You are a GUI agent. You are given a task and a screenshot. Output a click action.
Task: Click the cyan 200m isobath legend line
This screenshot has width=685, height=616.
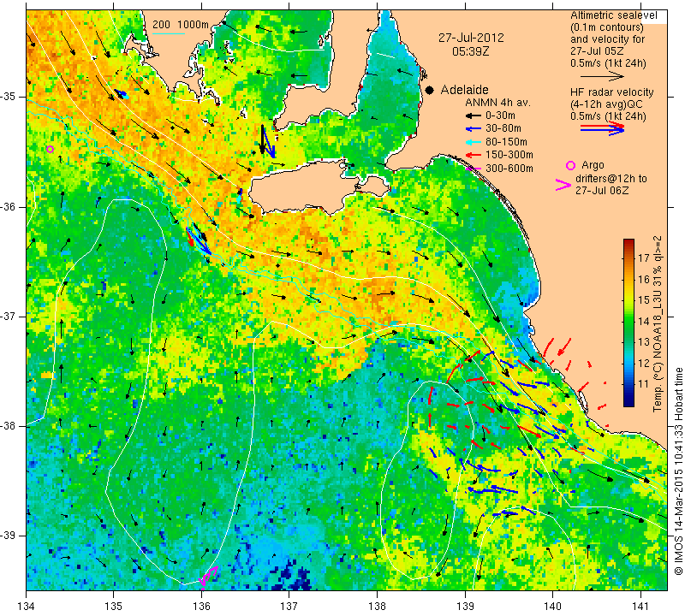169,33
